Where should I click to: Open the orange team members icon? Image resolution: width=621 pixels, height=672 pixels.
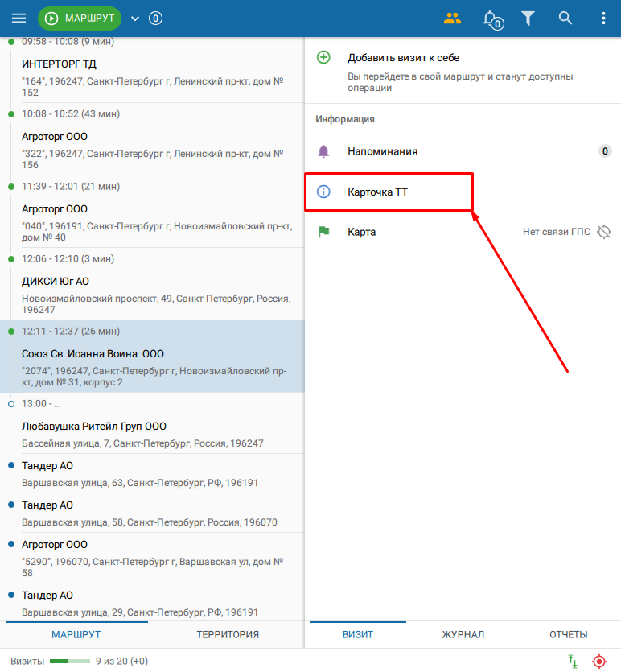point(452,19)
